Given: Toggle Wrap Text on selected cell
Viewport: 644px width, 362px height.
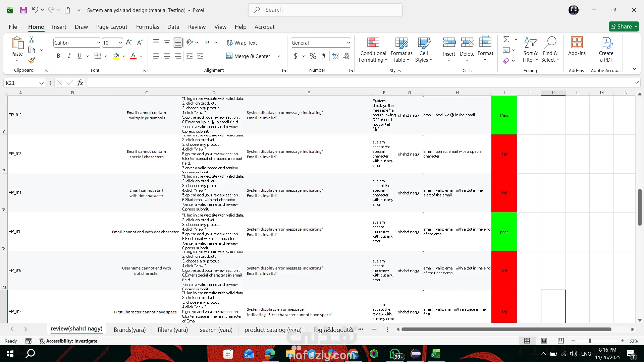Looking at the screenshot, I should pyautogui.click(x=242, y=43).
